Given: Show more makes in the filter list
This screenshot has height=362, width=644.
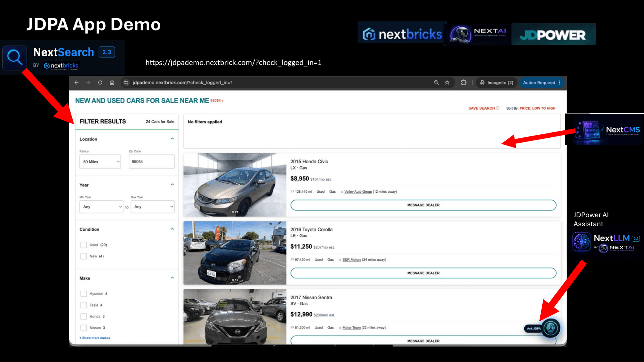Looking at the screenshot, I should coord(95,338).
